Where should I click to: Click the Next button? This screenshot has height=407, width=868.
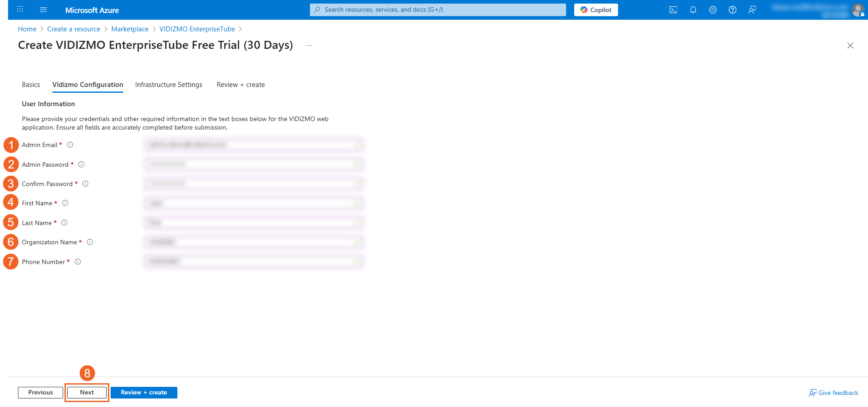pyautogui.click(x=87, y=393)
